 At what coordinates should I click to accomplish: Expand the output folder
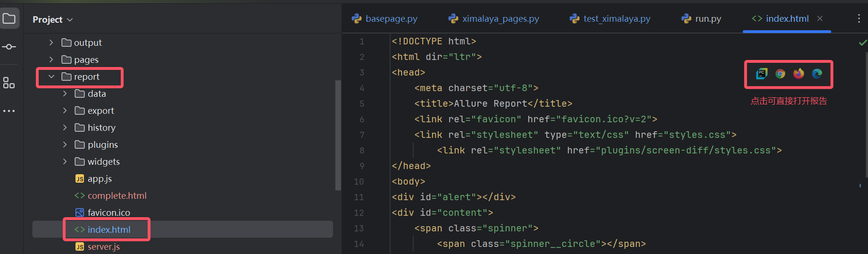(51, 42)
